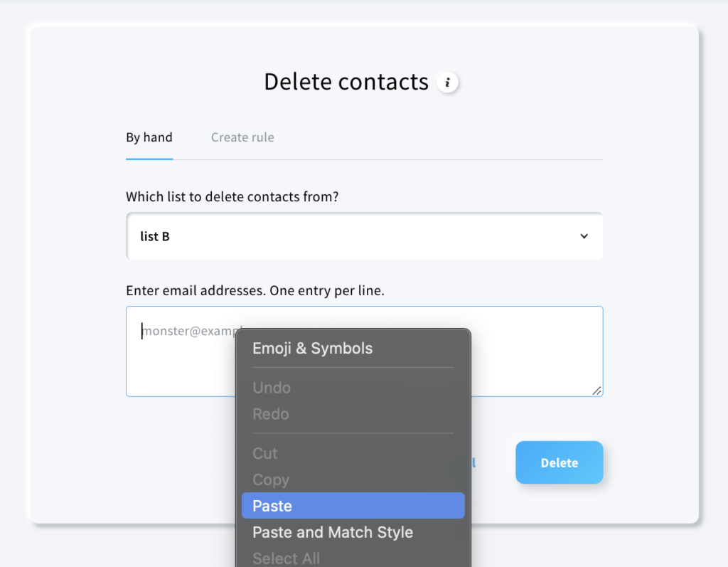Choose Paste and Match Style
Screen dimensions: 728x567
(x=332, y=532)
